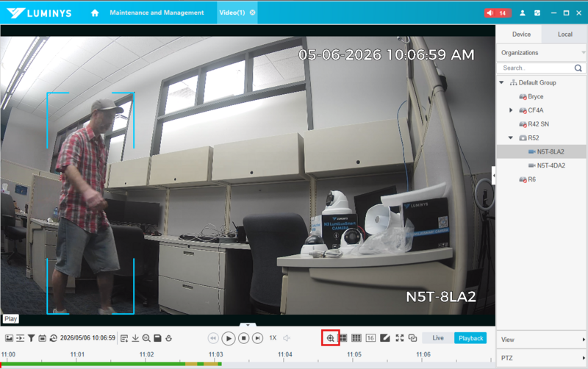
Task: Open the alarm notifications showing 14
Action: click(x=498, y=12)
